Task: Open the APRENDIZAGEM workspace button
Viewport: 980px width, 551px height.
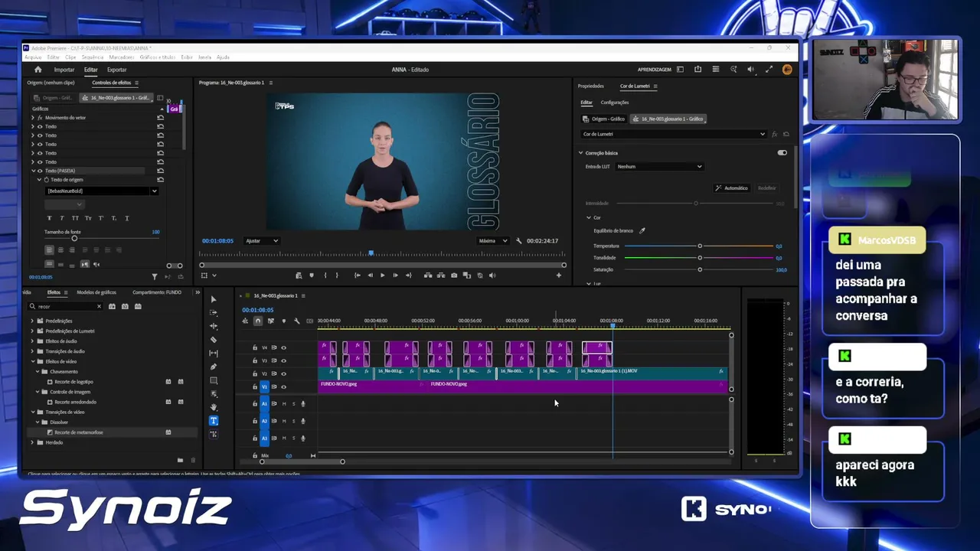Action: (655, 70)
